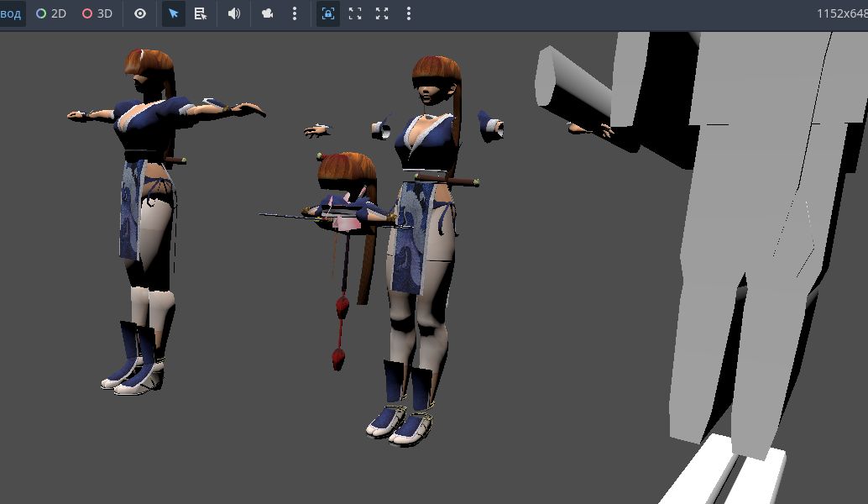
Task: Open camera override options menu
Action: point(294,13)
